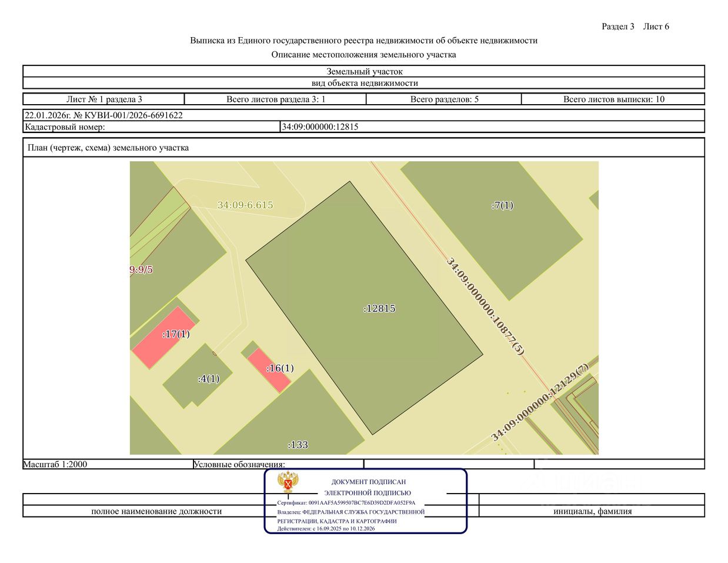Image resolution: width=728 pixels, height=563 pixels.
Task: Click request number 'КУВИ-001/2026-6691622' line
Action: 364,115
